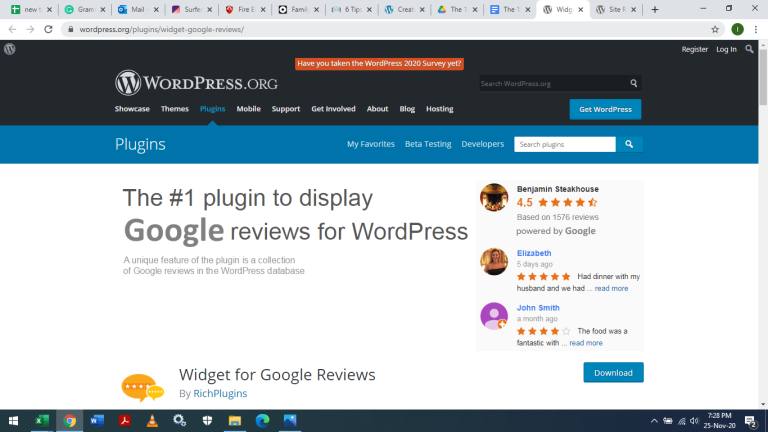This screenshot has height=432, width=768.
Task: Open Developers link
Action: pyautogui.click(x=482, y=144)
